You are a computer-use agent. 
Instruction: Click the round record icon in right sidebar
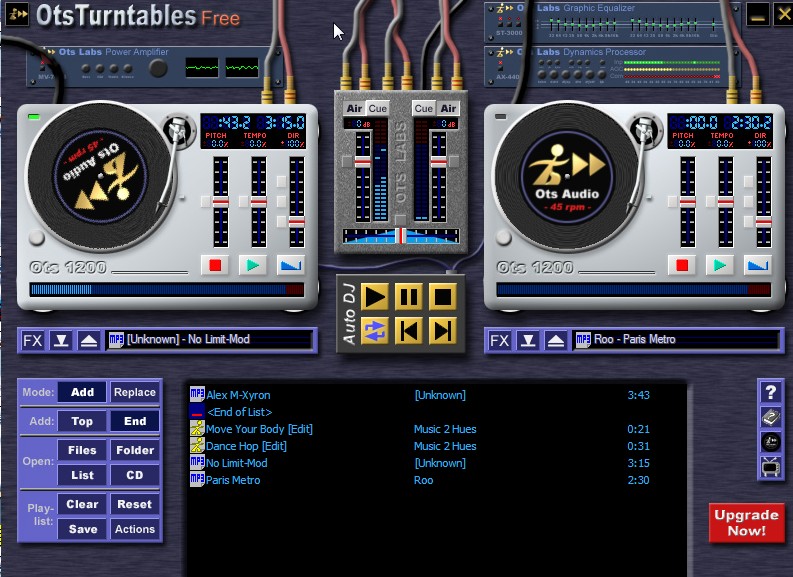770,442
